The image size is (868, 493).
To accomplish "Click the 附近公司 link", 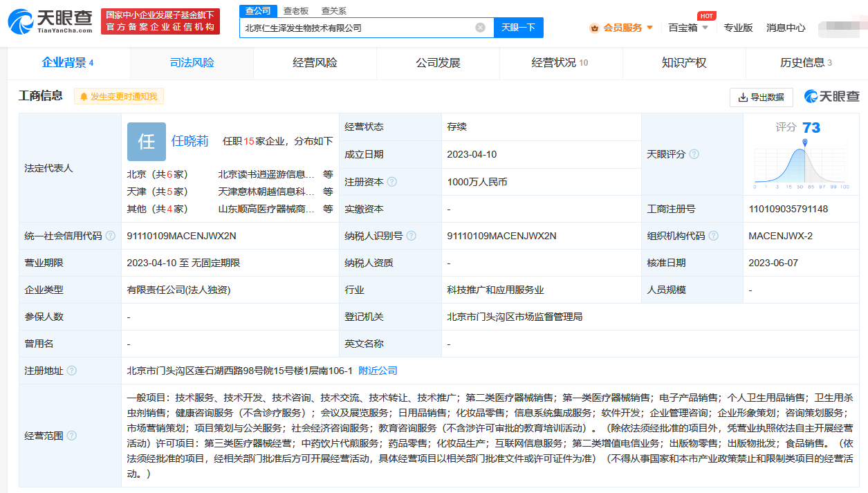I will [378, 371].
